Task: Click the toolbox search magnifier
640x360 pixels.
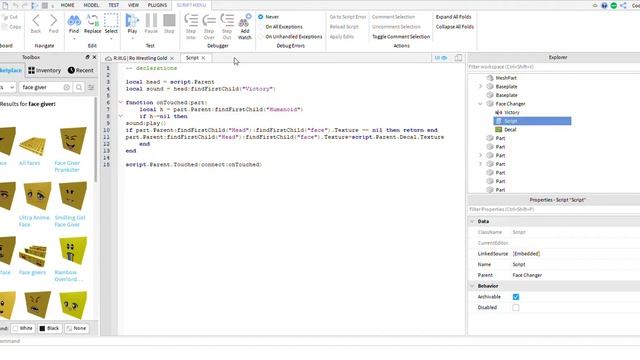Action: (x=79, y=87)
